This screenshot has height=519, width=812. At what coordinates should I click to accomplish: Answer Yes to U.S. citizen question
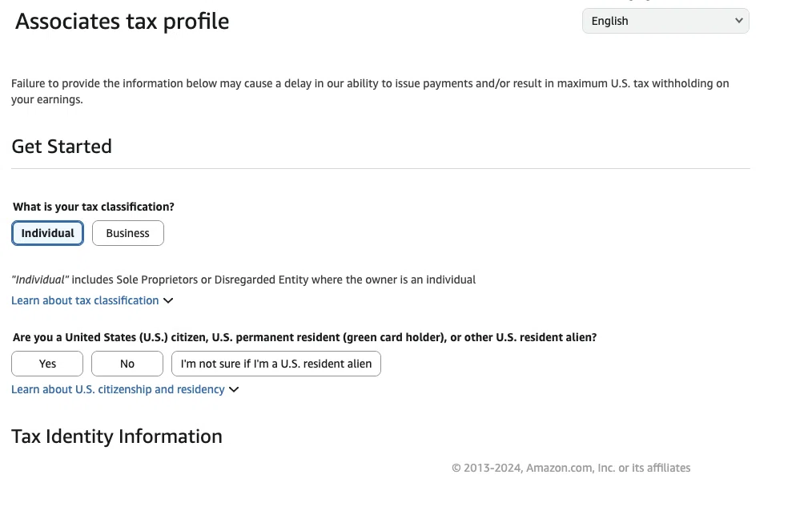click(47, 364)
